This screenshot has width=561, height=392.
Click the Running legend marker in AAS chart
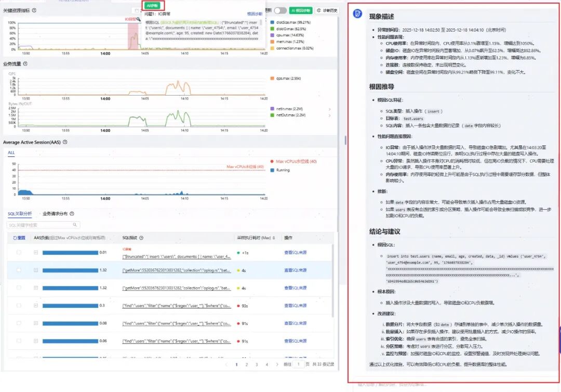[272, 170]
